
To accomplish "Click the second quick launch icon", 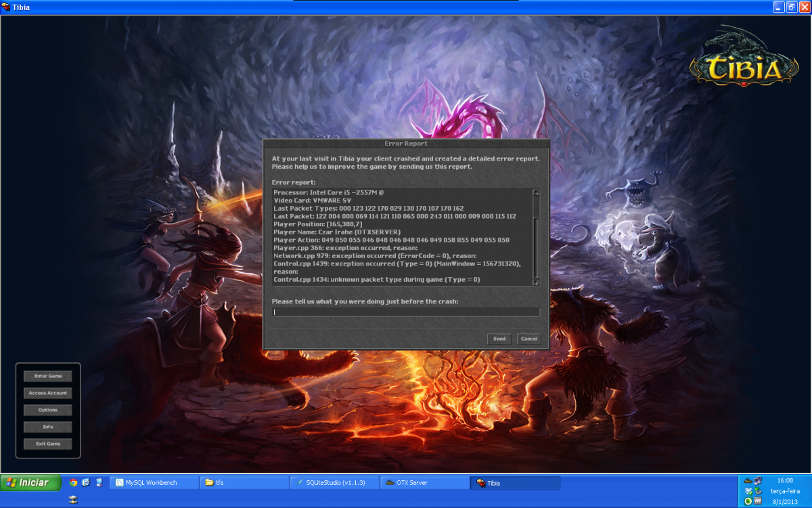I will coord(86,483).
